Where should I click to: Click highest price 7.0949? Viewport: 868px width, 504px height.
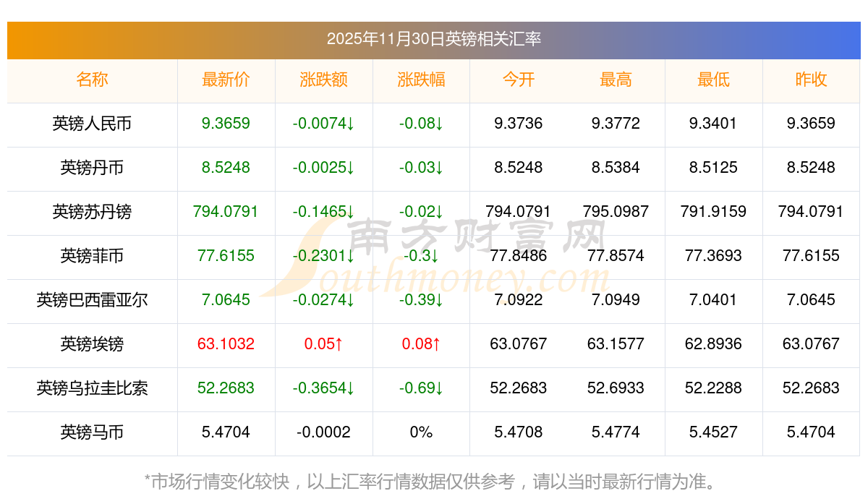coord(616,300)
